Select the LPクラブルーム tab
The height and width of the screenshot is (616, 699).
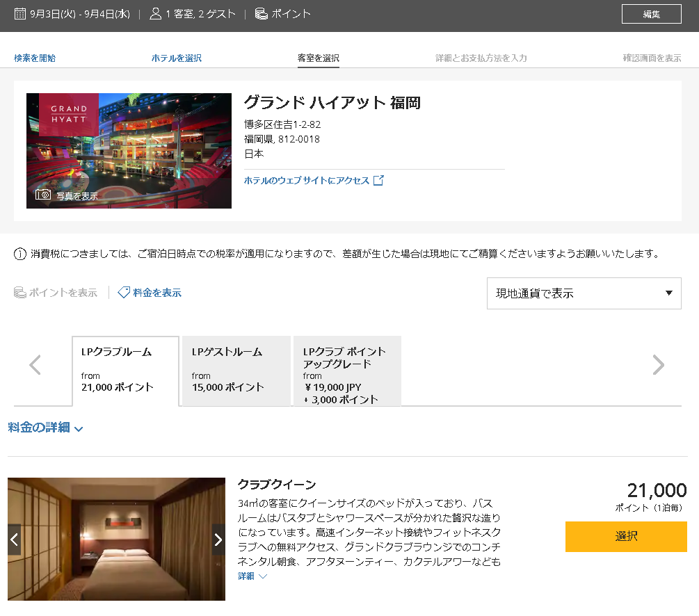126,371
